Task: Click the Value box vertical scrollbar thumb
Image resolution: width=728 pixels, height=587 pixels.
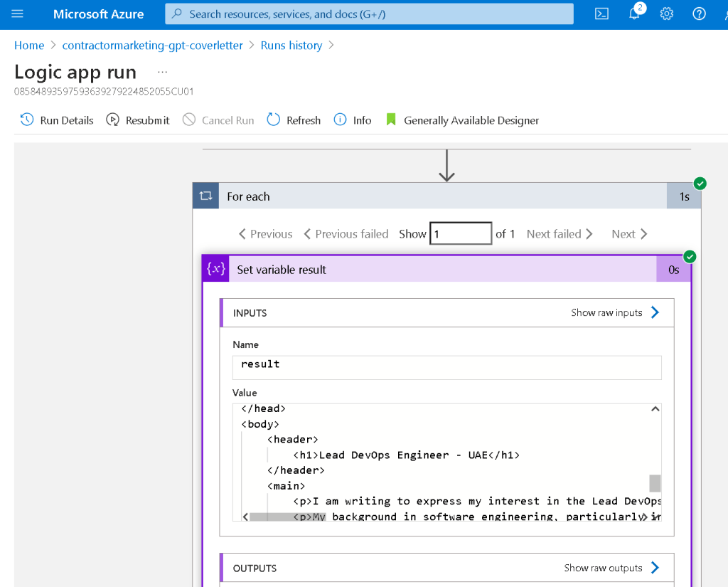Action: pyautogui.click(x=655, y=483)
